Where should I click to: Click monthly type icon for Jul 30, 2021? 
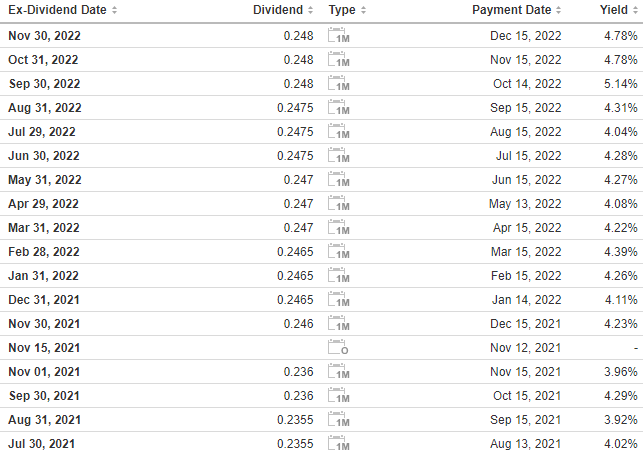click(339, 443)
